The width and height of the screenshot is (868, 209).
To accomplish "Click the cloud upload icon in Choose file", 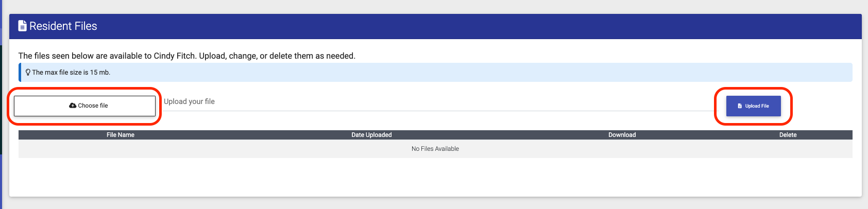I will click(x=73, y=106).
